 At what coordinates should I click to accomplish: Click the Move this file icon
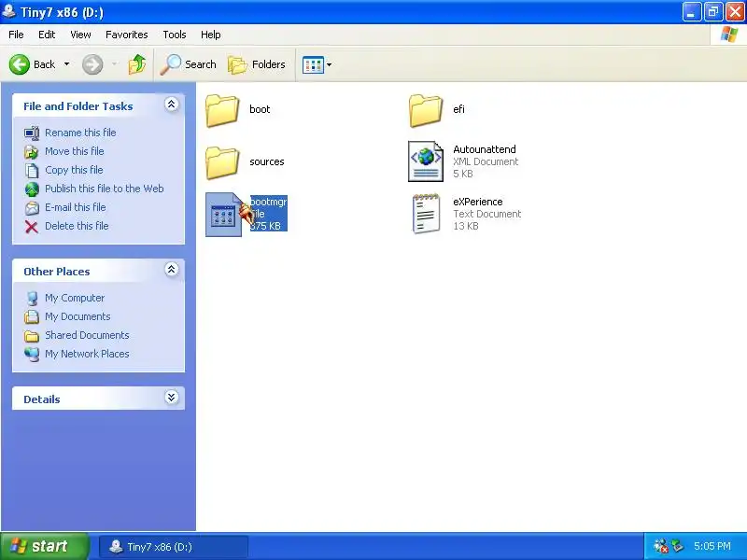(32, 151)
